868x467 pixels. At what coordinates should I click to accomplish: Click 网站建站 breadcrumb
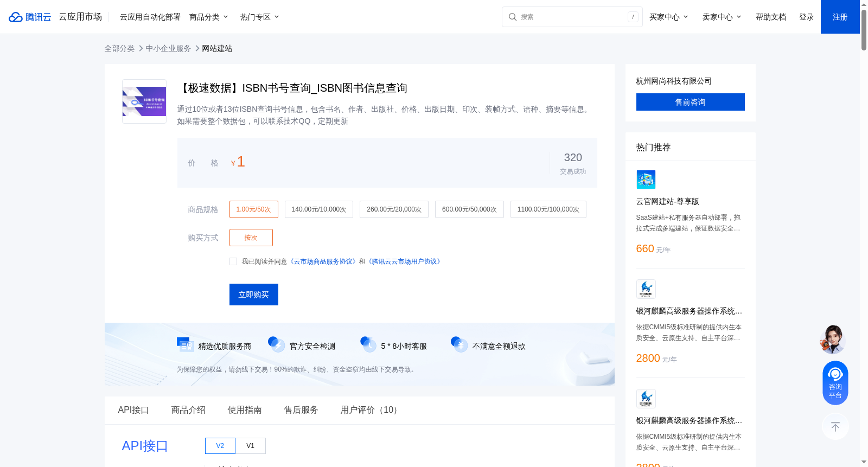tap(217, 48)
